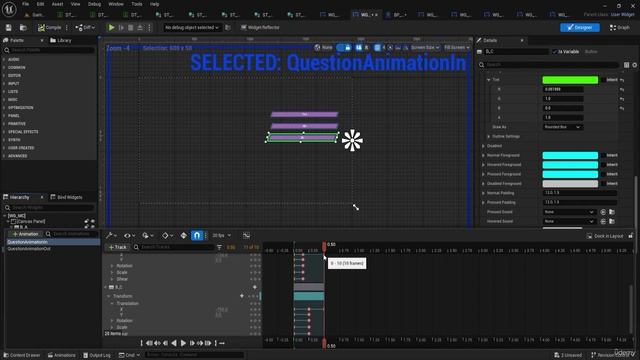Open the Content Drawer
The height and width of the screenshot is (360, 640).
point(22,355)
